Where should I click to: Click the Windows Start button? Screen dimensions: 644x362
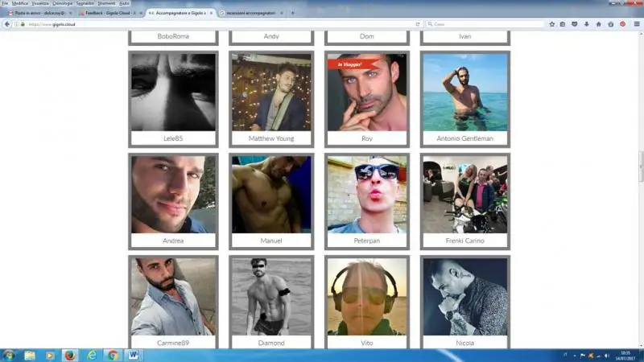pyautogui.click(x=9, y=355)
